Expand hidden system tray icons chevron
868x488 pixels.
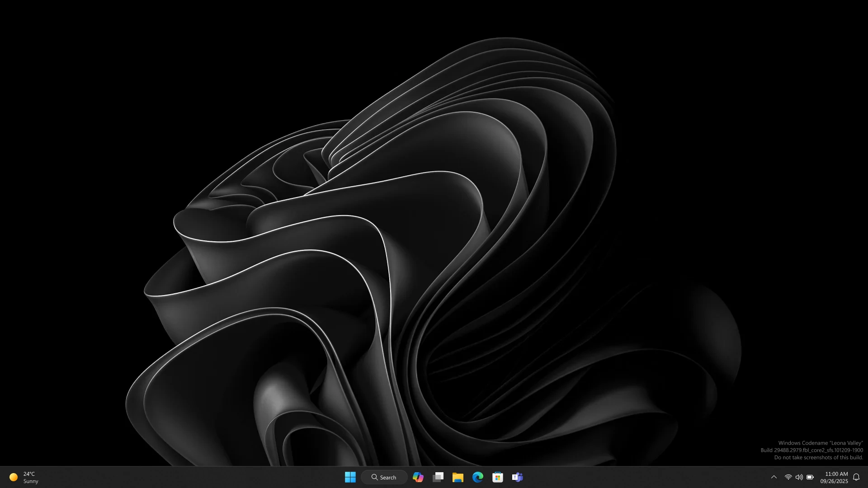774,477
